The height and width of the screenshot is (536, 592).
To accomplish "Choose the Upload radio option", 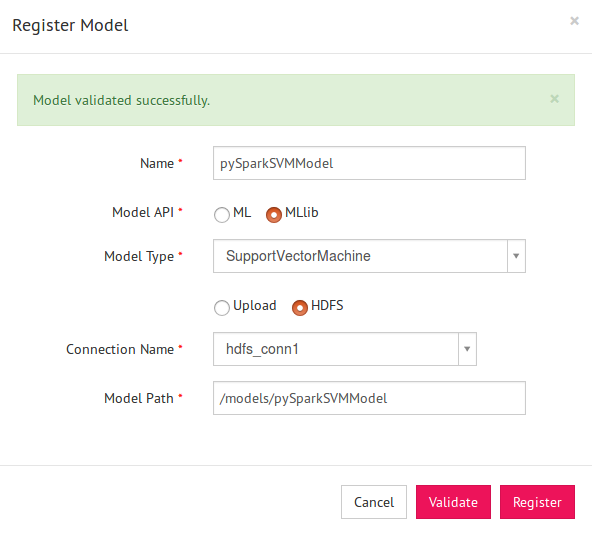I will click(222, 308).
